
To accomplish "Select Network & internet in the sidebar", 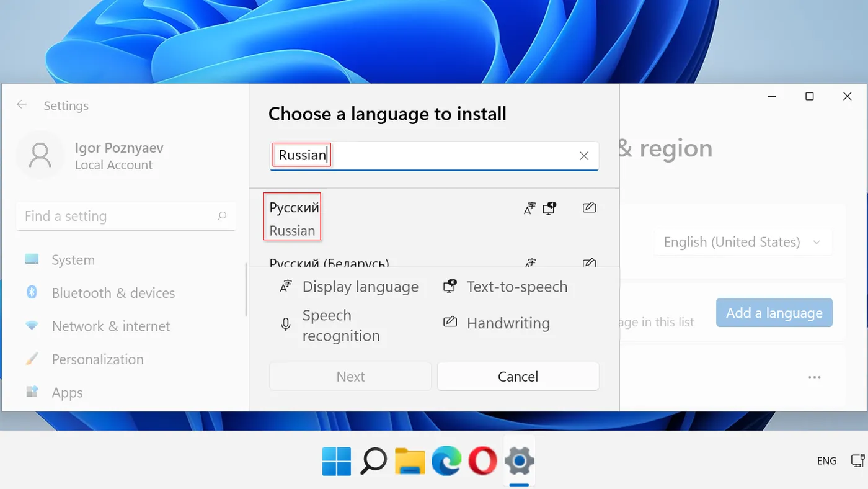I will (x=110, y=326).
